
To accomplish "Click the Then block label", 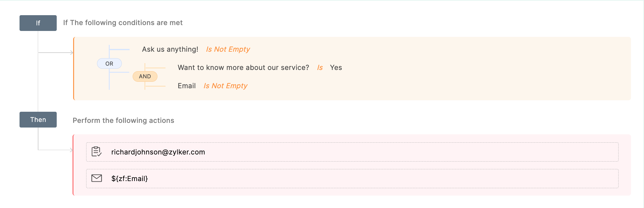I will (x=38, y=119).
